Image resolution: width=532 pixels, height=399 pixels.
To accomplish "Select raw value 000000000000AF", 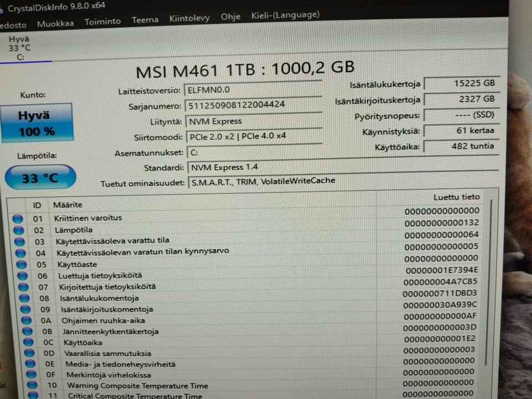I will click(x=441, y=316).
